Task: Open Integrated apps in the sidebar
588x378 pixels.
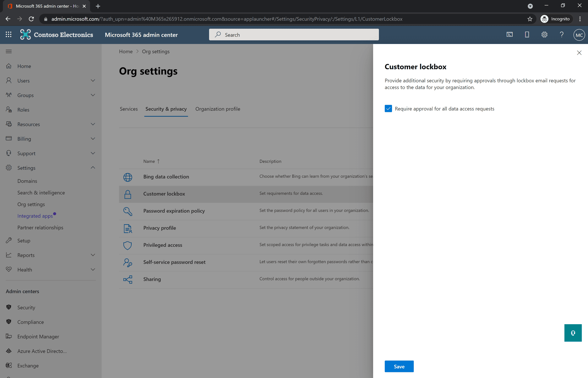Action: click(35, 216)
